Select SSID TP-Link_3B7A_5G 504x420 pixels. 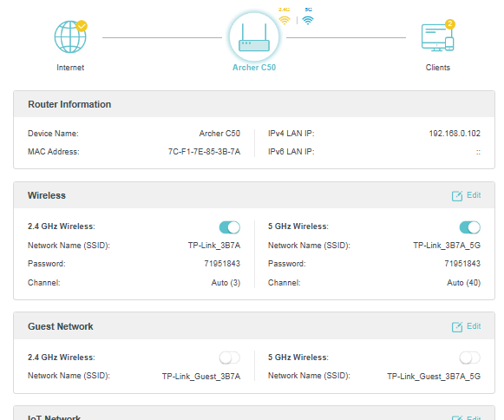pos(447,246)
